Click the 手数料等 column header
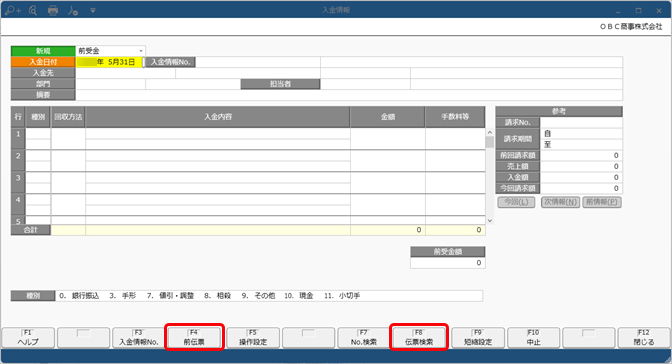The width and height of the screenshot is (672, 364). point(455,117)
